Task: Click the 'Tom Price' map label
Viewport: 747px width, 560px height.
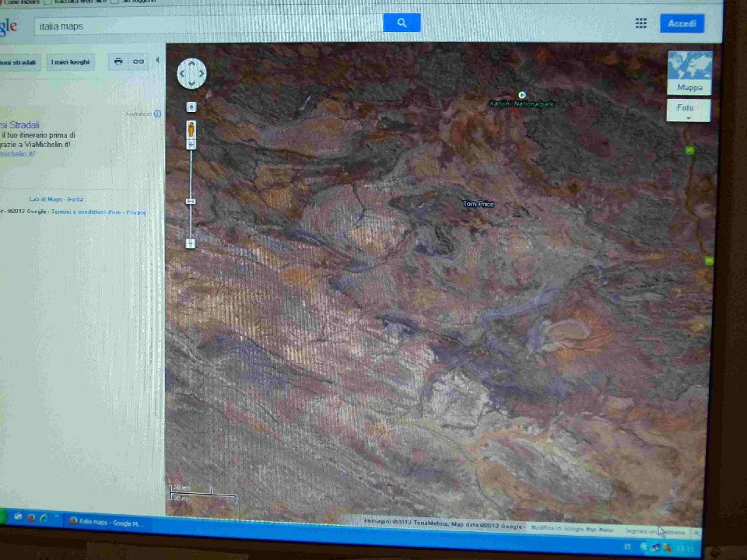Action: (x=479, y=204)
